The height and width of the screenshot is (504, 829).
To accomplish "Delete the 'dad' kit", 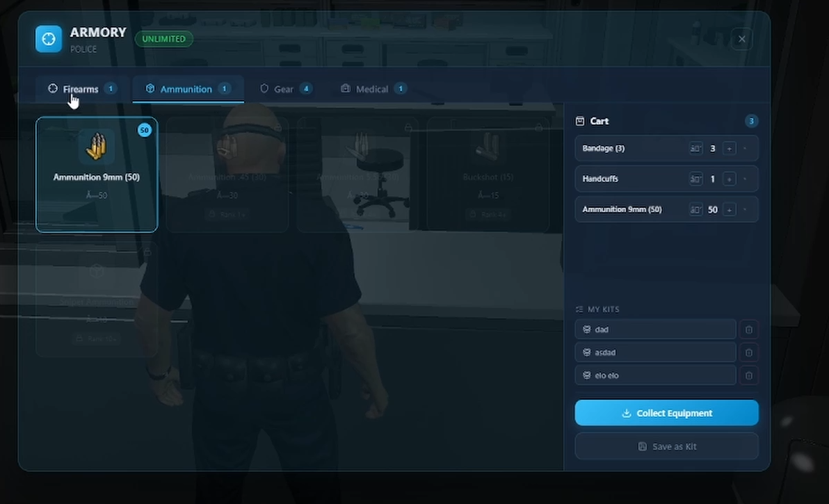I will point(748,330).
